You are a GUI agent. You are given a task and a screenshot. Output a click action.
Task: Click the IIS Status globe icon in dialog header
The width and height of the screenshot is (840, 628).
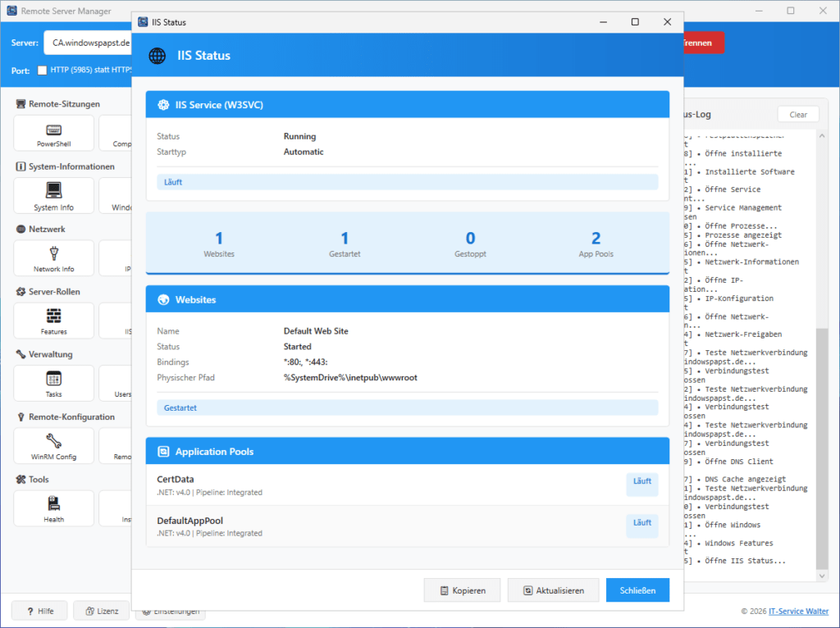[156, 56]
